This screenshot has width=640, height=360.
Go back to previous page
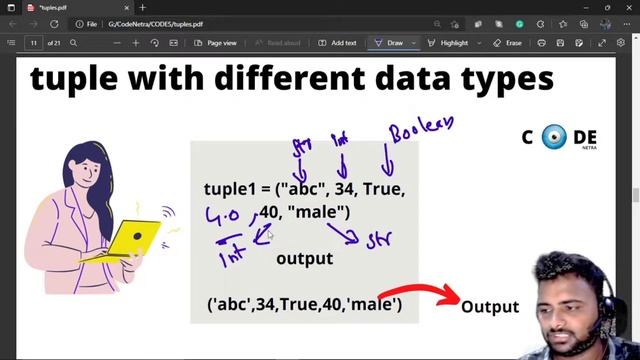12,24
